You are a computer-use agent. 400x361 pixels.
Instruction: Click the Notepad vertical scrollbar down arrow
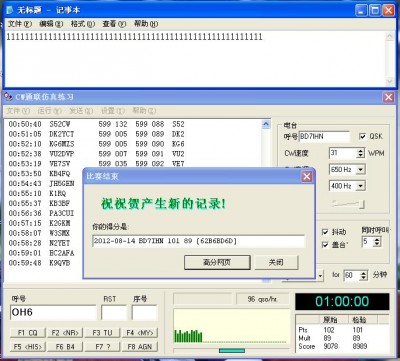click(x=390, y=82)
